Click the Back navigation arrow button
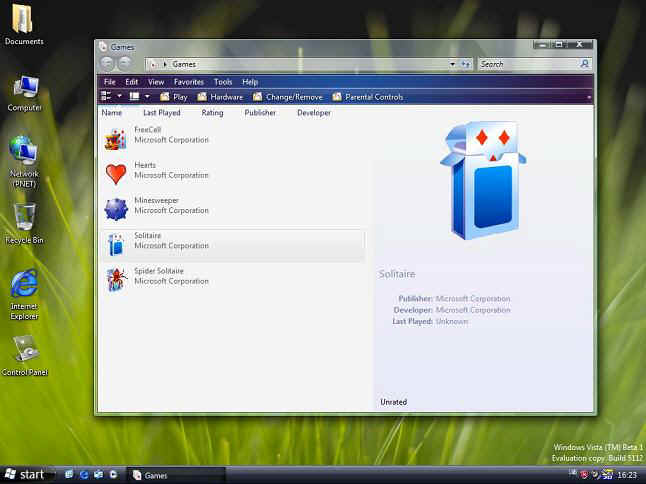 (x=107, y=64)
